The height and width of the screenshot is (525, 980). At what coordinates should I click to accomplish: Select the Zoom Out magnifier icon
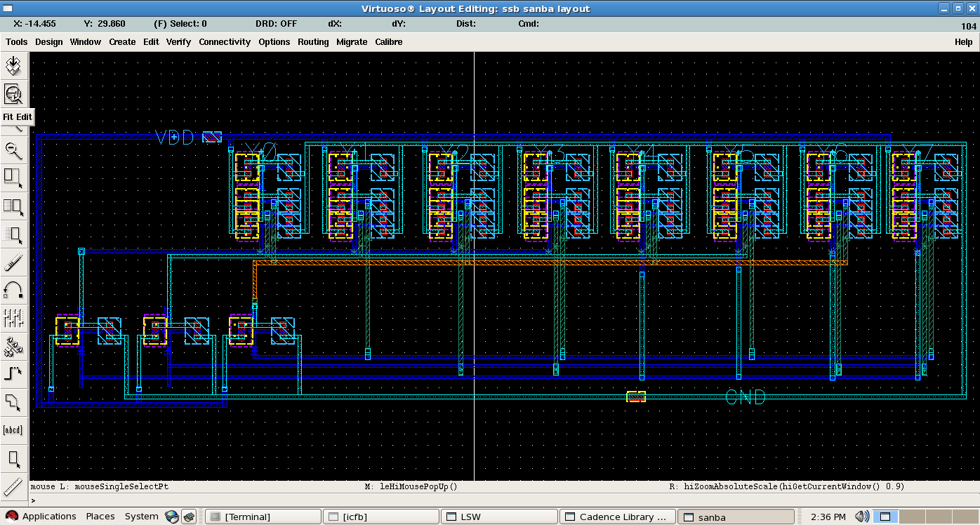click(13, 149)
